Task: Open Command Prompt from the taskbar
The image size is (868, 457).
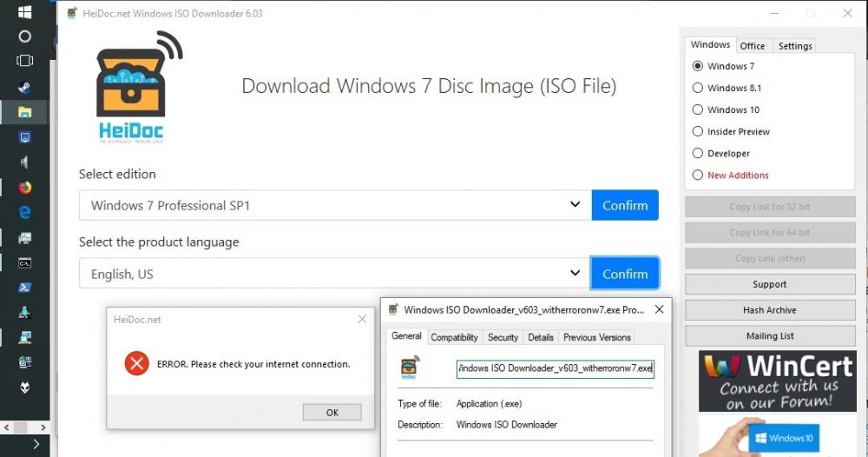Action: [24, 262]
